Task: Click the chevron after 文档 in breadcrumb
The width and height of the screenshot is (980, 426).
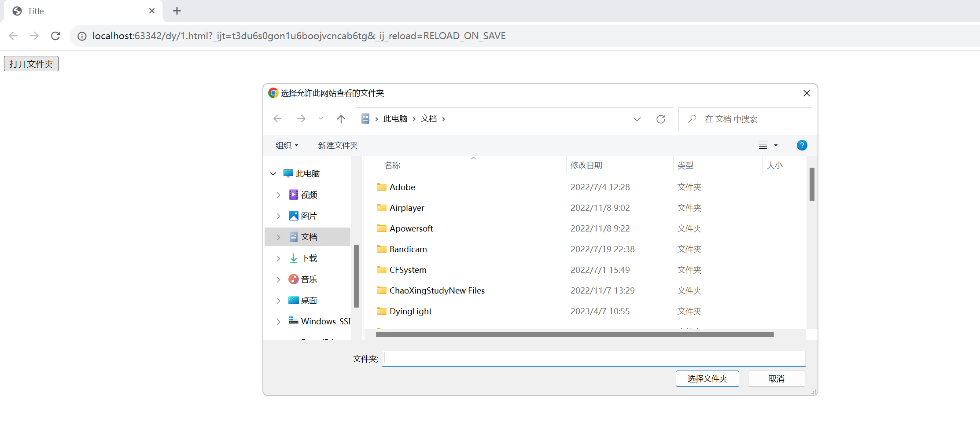Action: 443,119
